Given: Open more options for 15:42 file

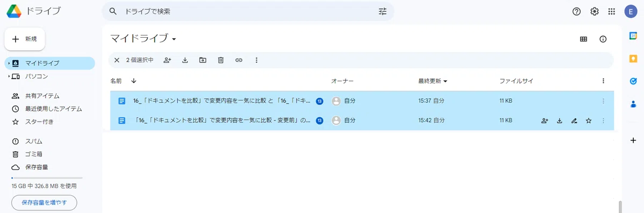Looking at the screenshot, I should pyautogui.click(x=603, y=120).
